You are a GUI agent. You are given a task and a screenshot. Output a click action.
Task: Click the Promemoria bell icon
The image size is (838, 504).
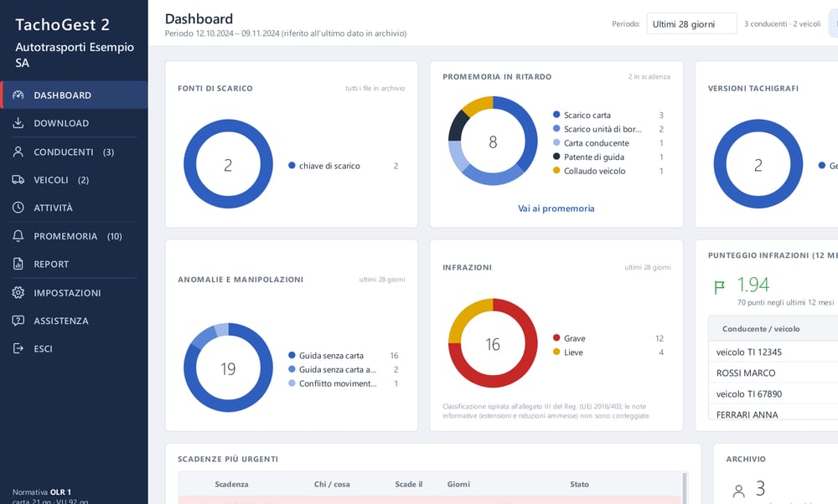(18, 236)
